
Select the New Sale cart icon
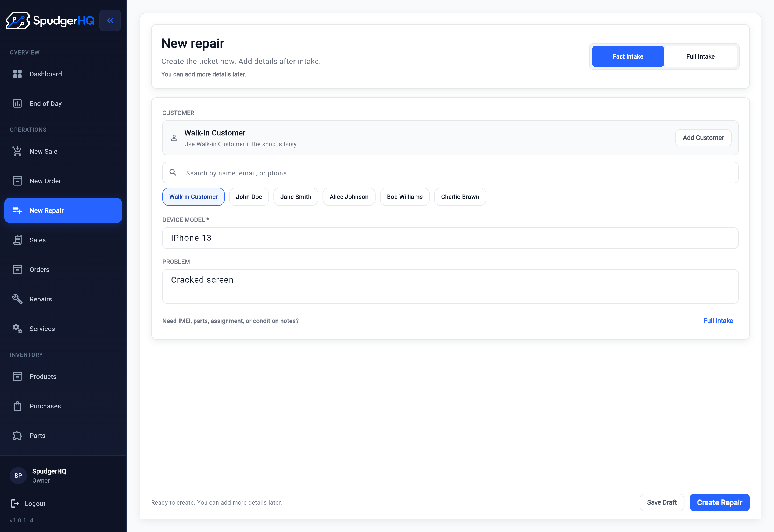[x=17, y=151]
